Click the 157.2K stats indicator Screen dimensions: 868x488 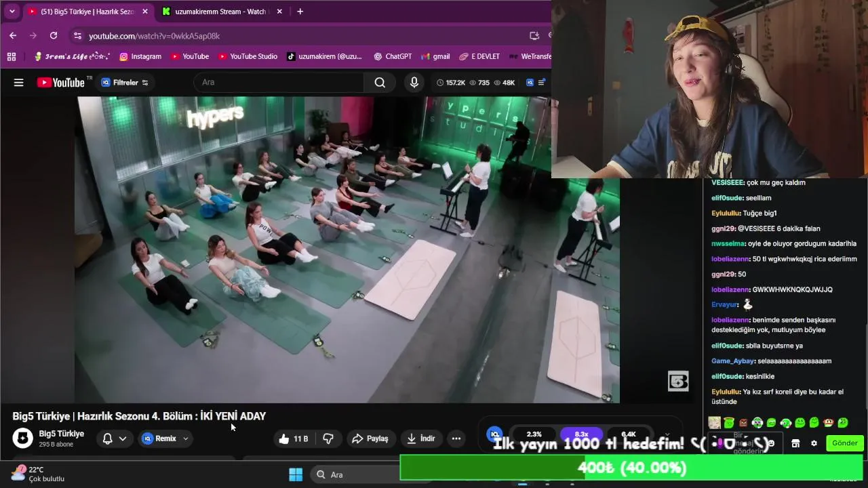(x=451, y=83)
